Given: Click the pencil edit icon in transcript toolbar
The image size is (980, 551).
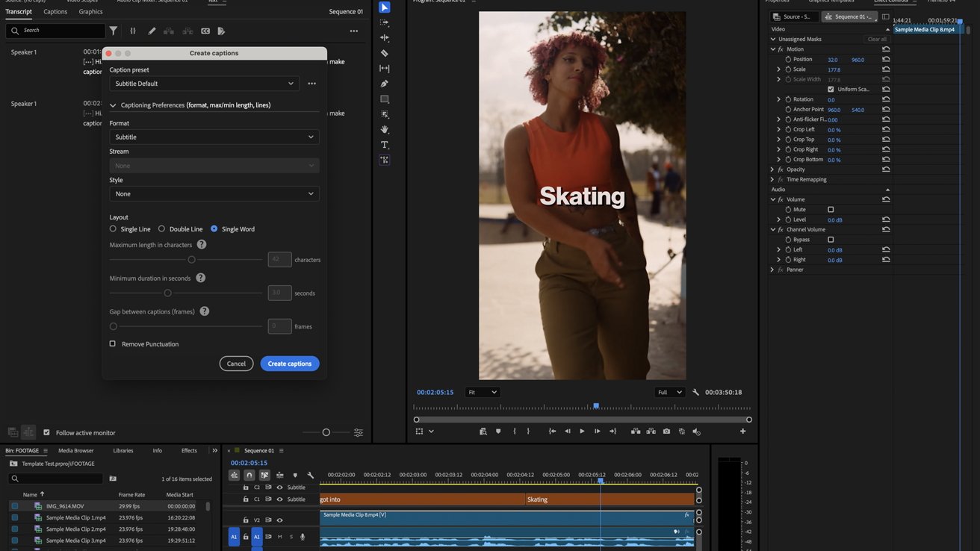Looking at the screenshot, I should point(152,31).
